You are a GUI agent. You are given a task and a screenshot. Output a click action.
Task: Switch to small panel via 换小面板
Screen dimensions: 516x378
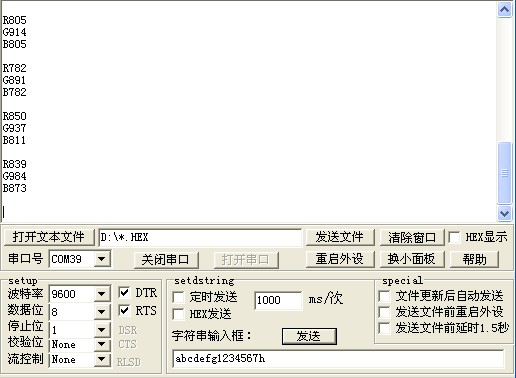tap(412, 259)
